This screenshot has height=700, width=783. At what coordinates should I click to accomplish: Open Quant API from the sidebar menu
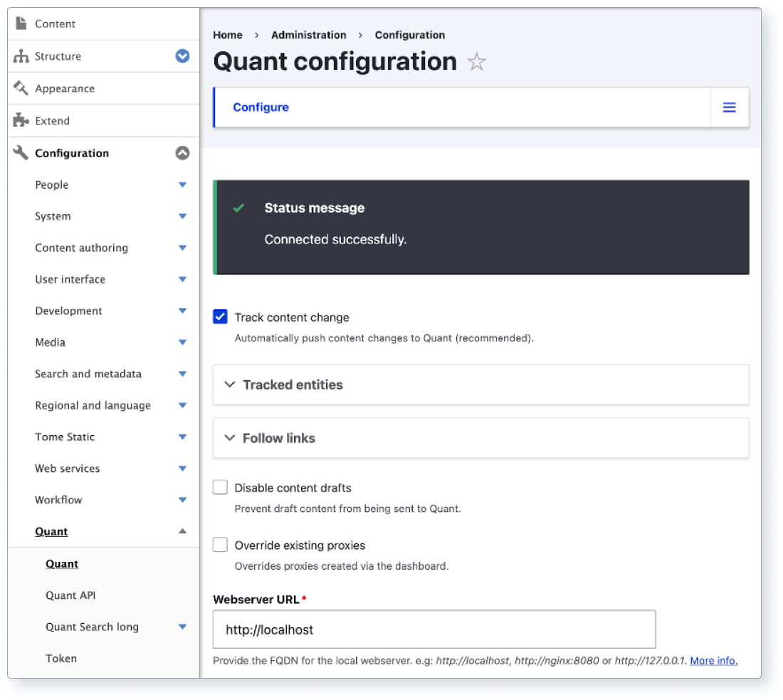70,595
